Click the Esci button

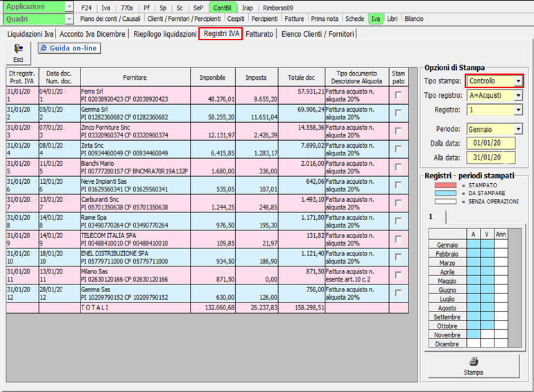coord(18,53)
